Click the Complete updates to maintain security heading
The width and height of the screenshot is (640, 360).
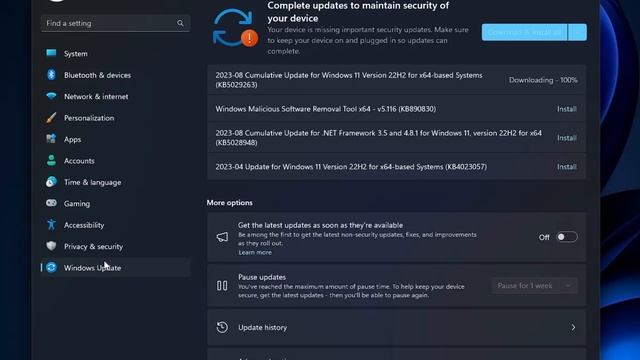[x=358, y=12]
